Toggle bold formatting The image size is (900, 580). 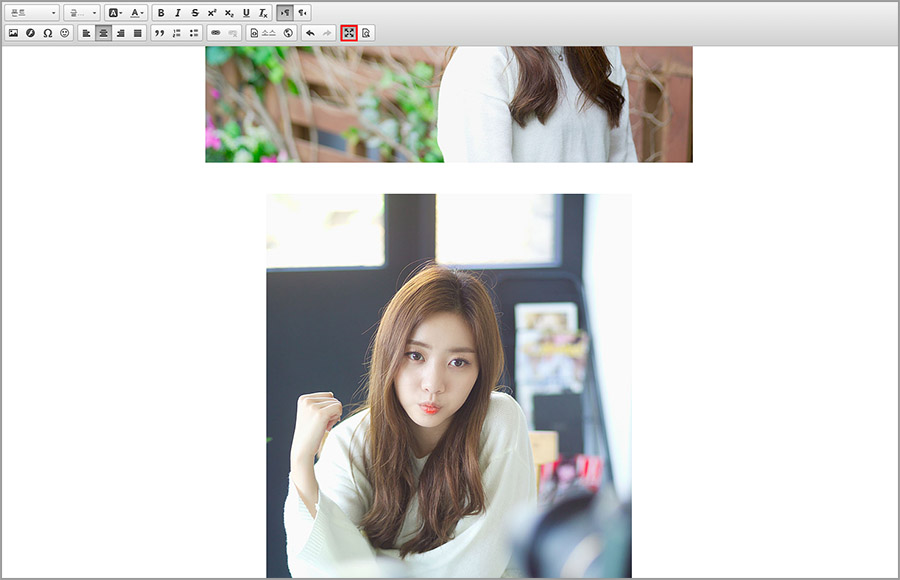point(161,13)
